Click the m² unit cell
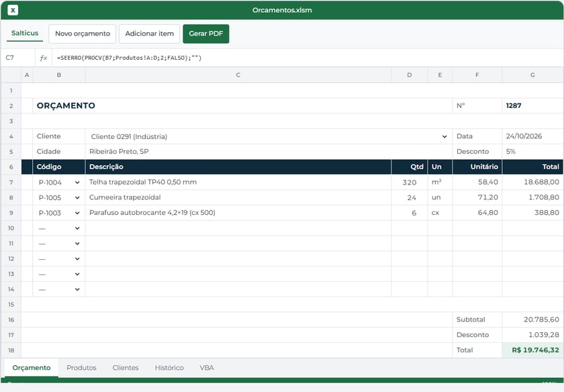564x392 pixels. [x=440, y=183]
